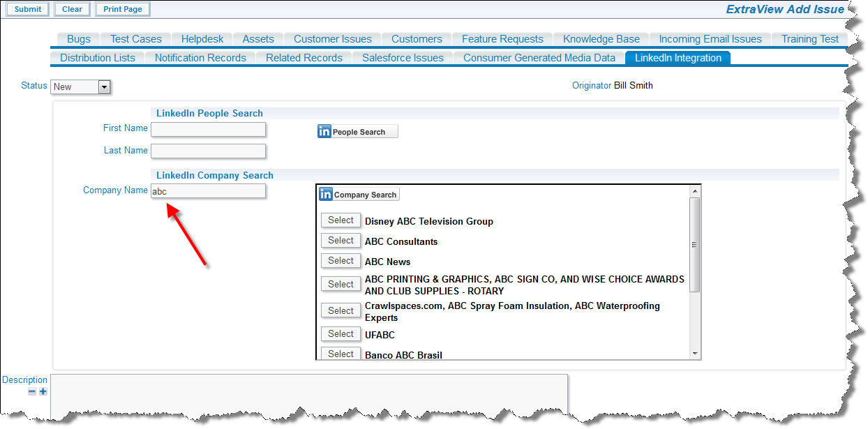Select Banco ABC Brasil company

tap(341, 353)
